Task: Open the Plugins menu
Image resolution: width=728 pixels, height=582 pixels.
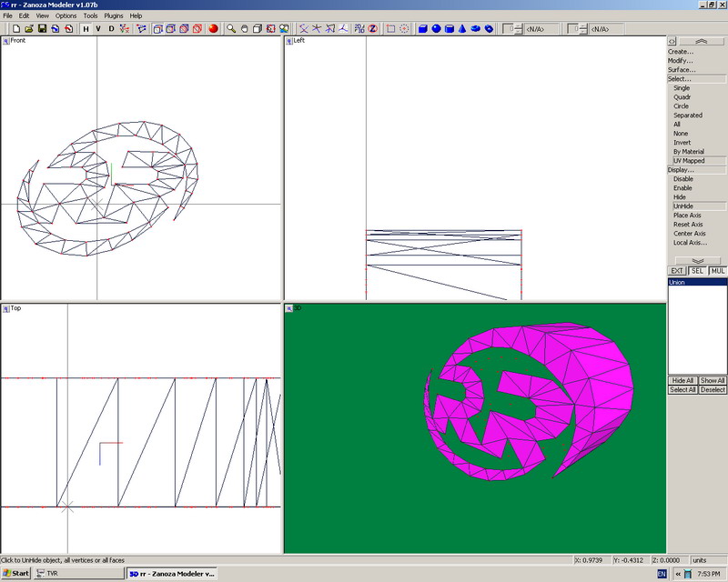Action: click(114, 15)
